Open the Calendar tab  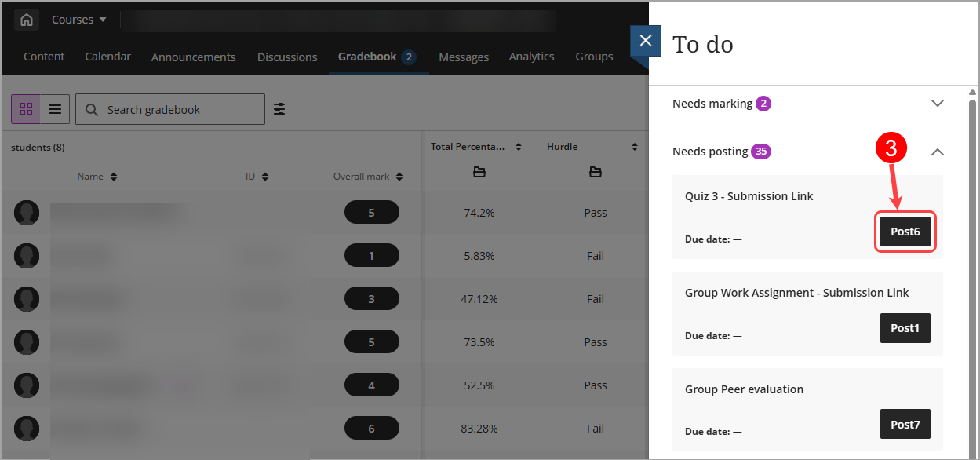[107, 57]
